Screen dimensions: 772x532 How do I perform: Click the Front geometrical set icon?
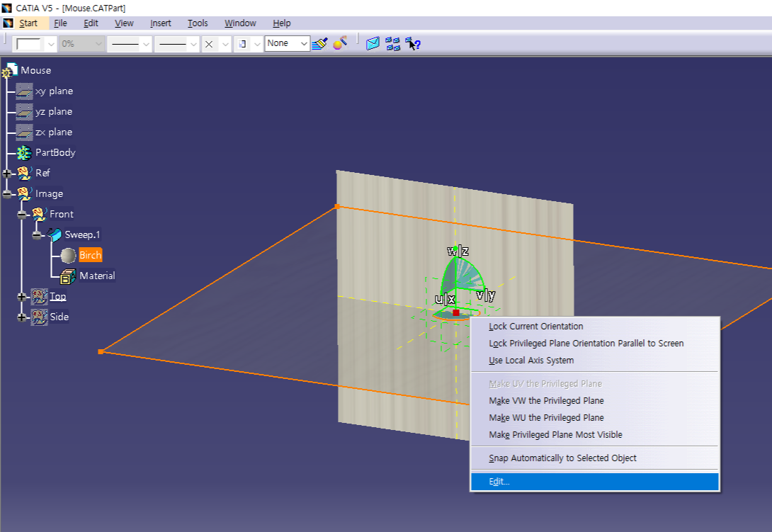click(39, 214)
